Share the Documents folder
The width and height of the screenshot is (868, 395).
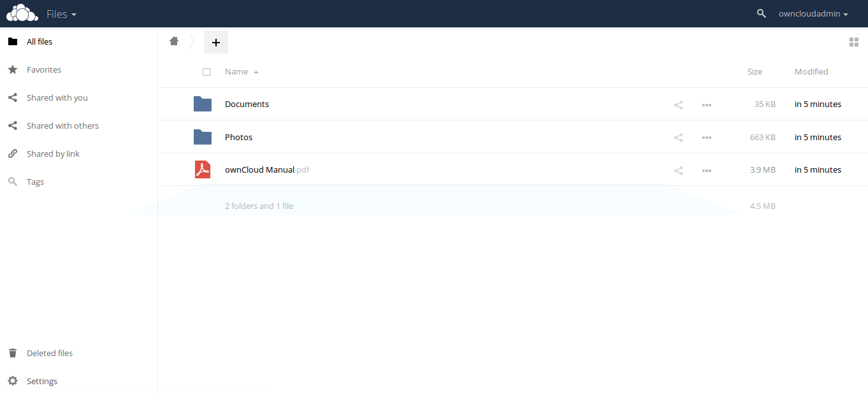(x=679, y=104)
